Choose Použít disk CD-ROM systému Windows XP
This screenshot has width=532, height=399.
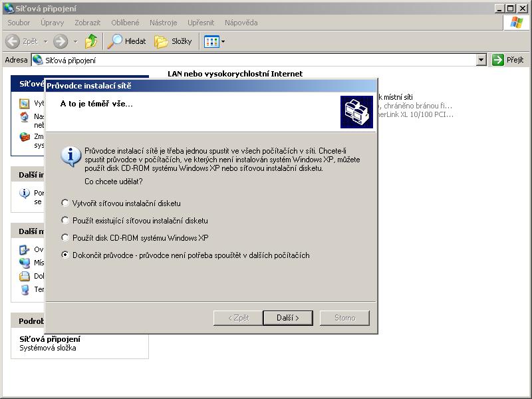[x=65, y=238]
